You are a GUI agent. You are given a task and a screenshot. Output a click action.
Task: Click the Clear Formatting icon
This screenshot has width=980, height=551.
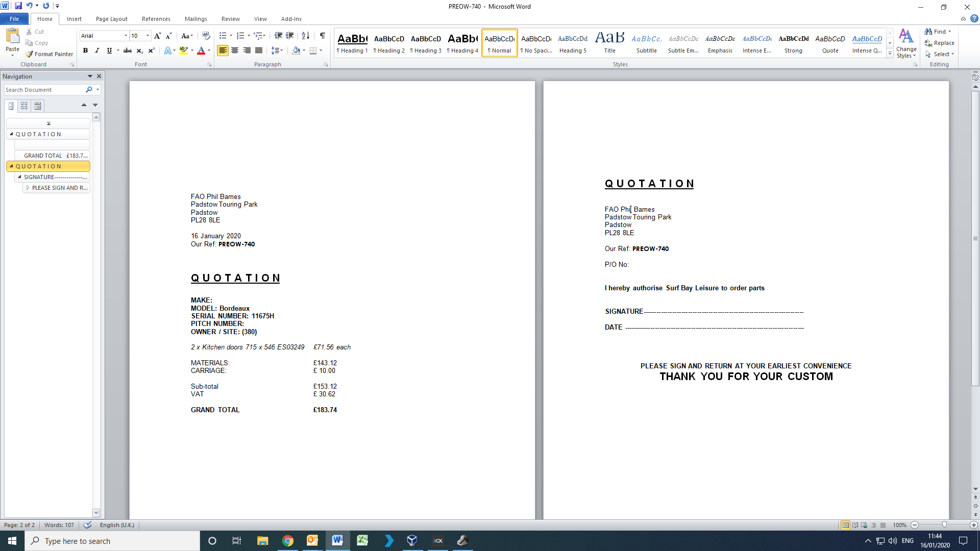(x=206, y=36)
